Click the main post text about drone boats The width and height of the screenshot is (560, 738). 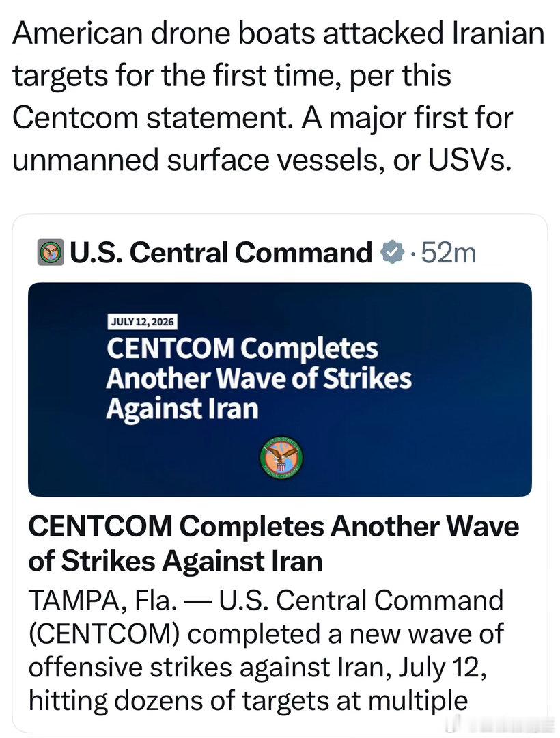pos(279,96)
